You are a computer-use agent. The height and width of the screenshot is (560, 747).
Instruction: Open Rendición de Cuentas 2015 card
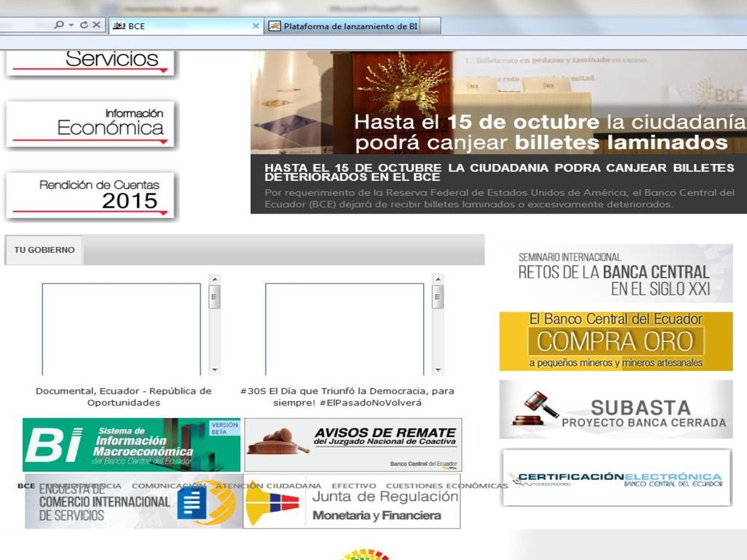(90, 195)
